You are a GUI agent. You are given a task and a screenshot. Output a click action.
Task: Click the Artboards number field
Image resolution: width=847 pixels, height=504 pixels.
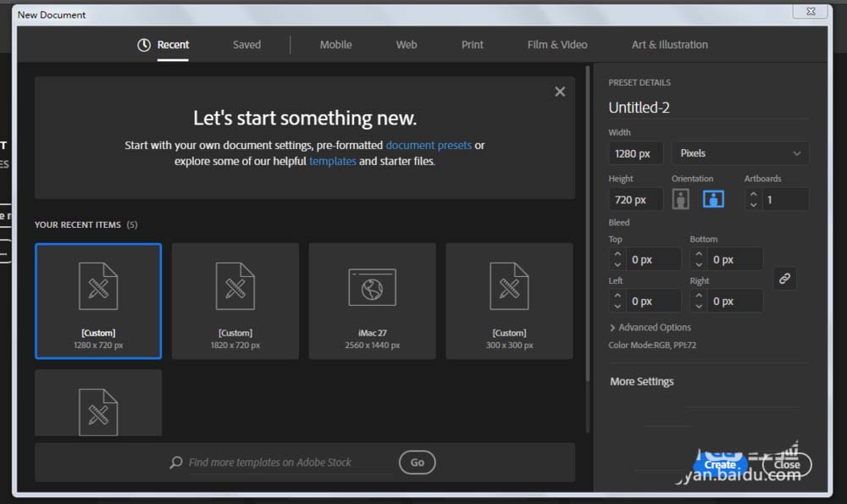coord(785,200)
